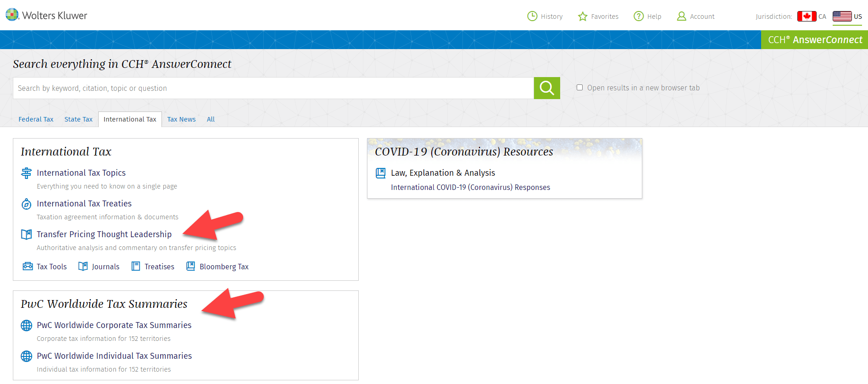Open the Tax News tab
The image size is (868, 384).
click(181, 119)
